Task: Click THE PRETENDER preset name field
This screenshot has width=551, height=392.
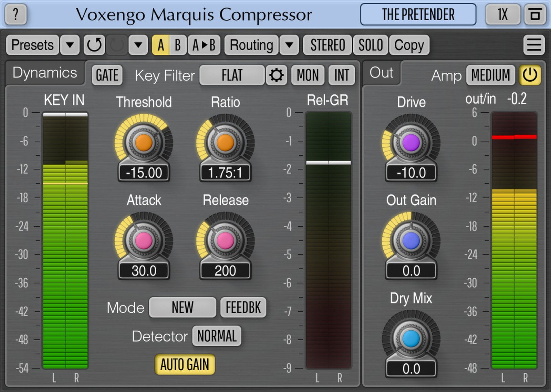Action: (x=418, y=14)
